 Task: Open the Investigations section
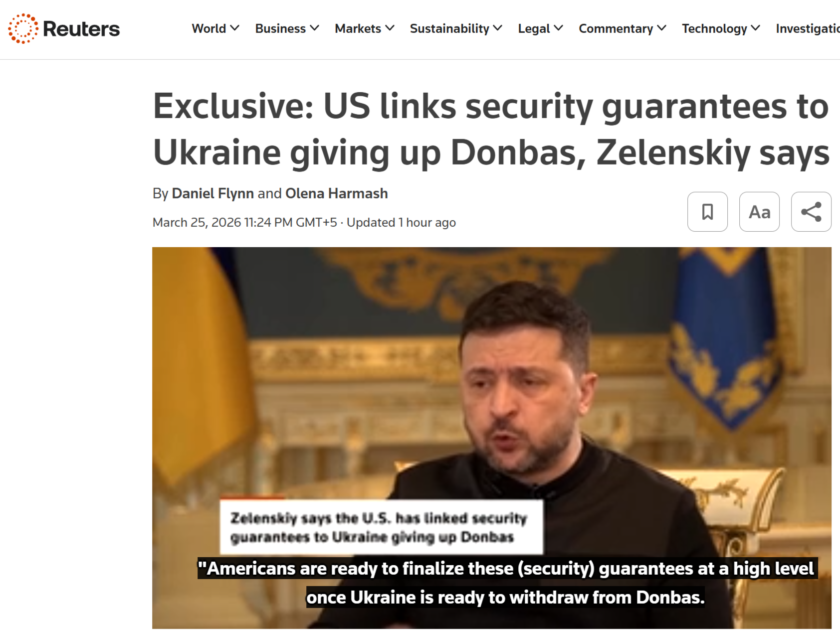(808, 28)
